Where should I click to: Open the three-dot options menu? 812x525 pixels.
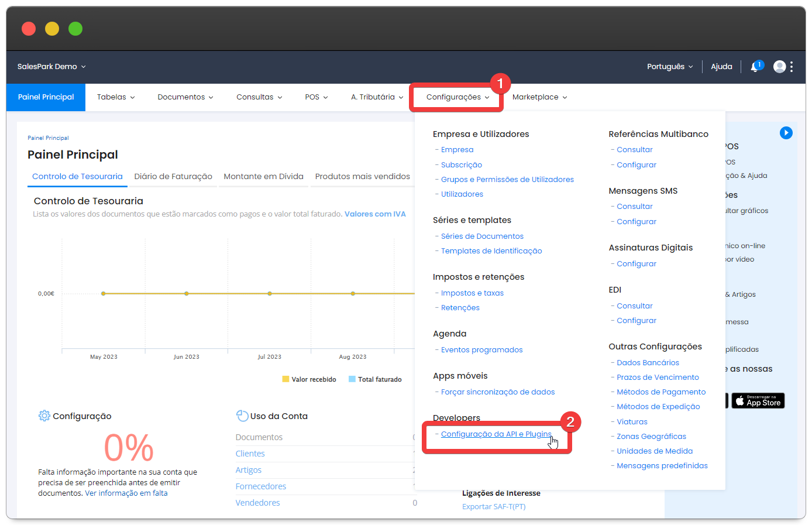(792, 67)
